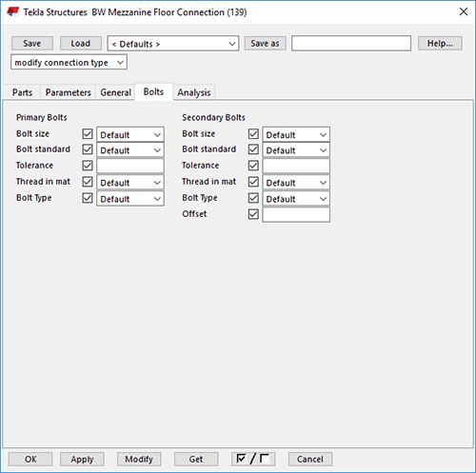476x473 pixels.
Task: Click the Cancel button
Action: pyautogui.click(x=310, y=459)
